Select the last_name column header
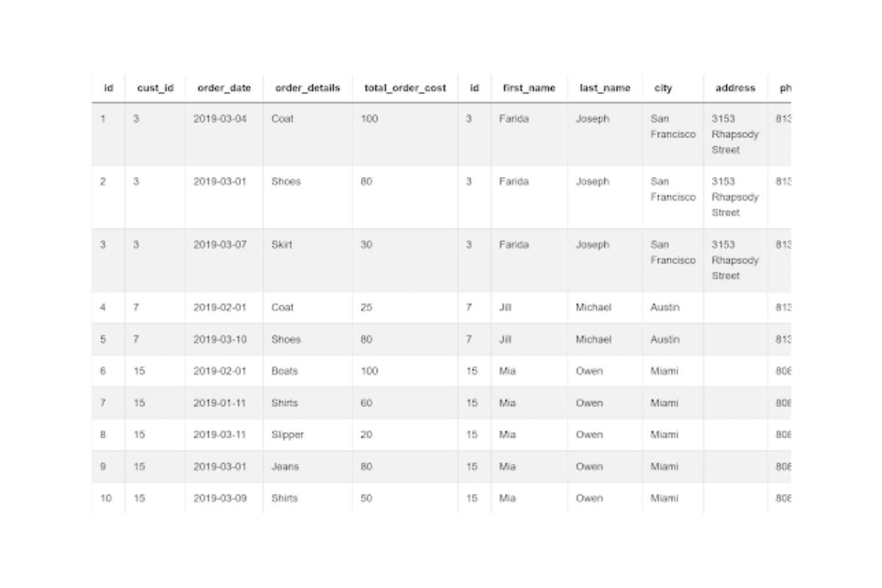The height and width of the screenshot is (588, 882). point(605,88)
